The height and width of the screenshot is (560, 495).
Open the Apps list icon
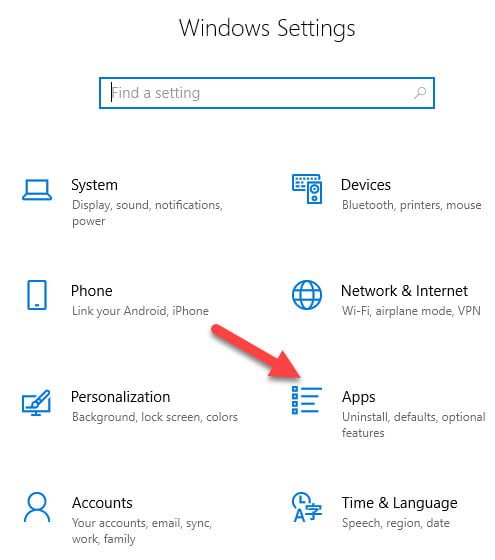[x=307, y=400]
